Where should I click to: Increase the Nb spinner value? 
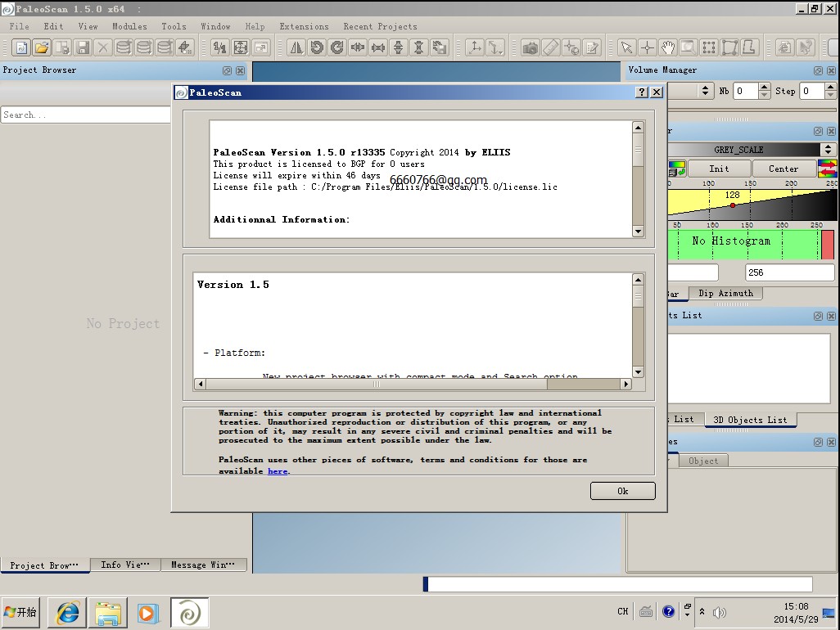click(x=765, y=87)
